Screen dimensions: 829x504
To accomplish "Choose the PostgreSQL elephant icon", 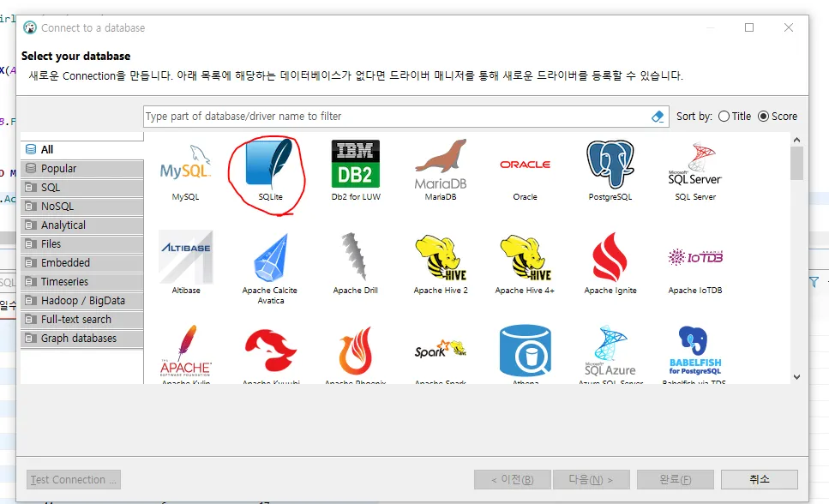I will click(x=610, y=164).
